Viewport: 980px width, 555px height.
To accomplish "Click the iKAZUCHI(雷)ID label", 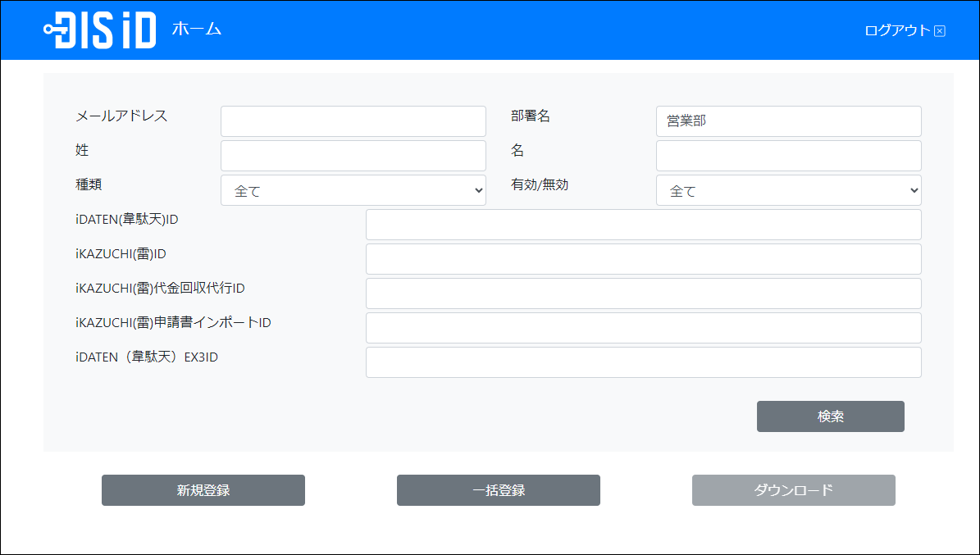I will (x=121, y=254).
